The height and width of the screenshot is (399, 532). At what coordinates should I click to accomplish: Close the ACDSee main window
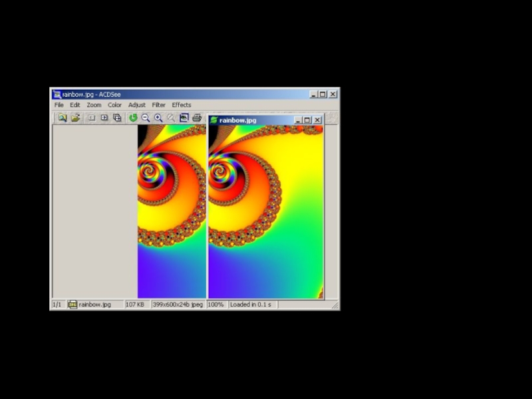(x=333, y=94)
